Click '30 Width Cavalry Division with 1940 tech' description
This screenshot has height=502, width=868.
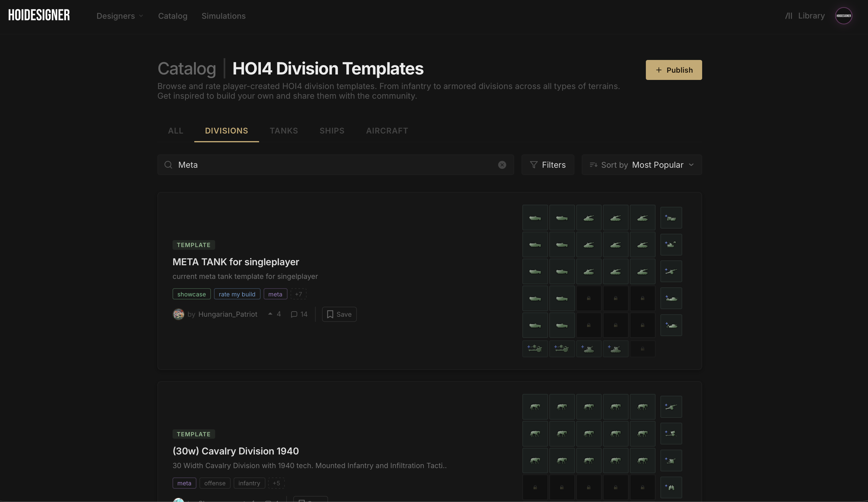[309, 465]
